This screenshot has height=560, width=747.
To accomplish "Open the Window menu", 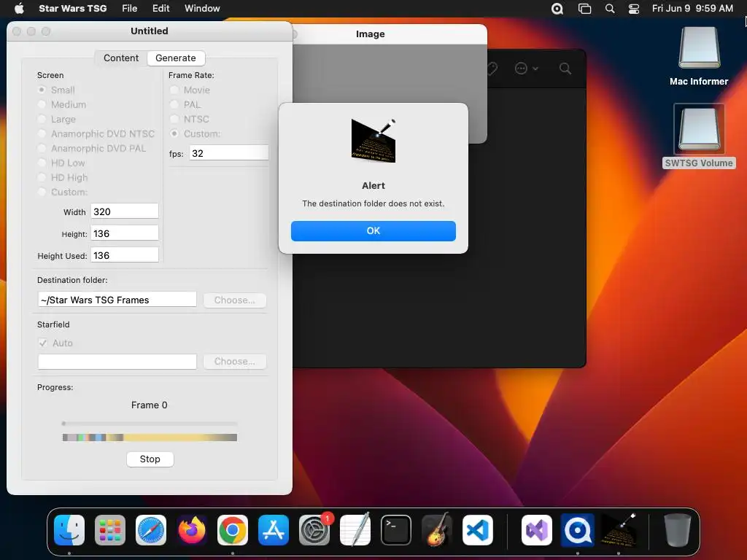I will (202, 8).
